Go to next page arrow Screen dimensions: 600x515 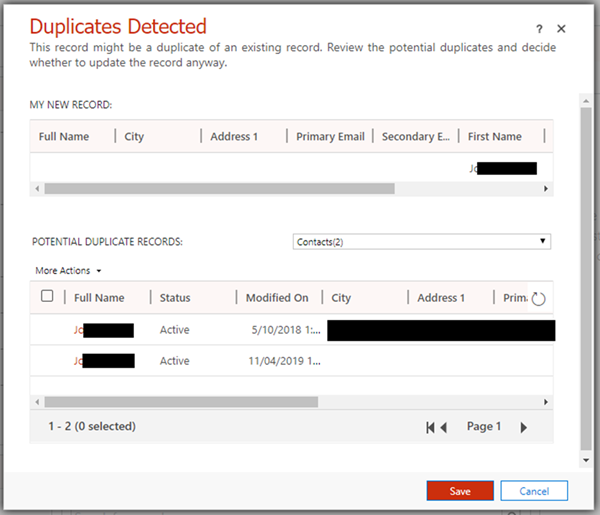(x=523, y=427)
